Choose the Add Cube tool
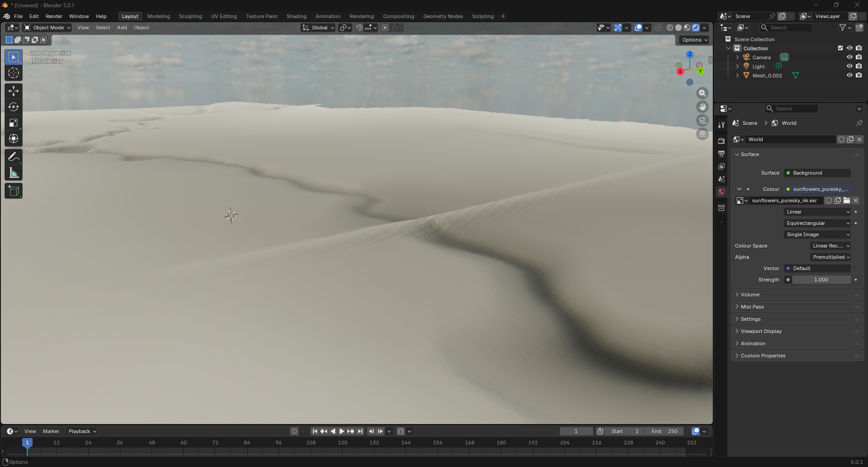 pyautogui.click(x=14, y=191)
